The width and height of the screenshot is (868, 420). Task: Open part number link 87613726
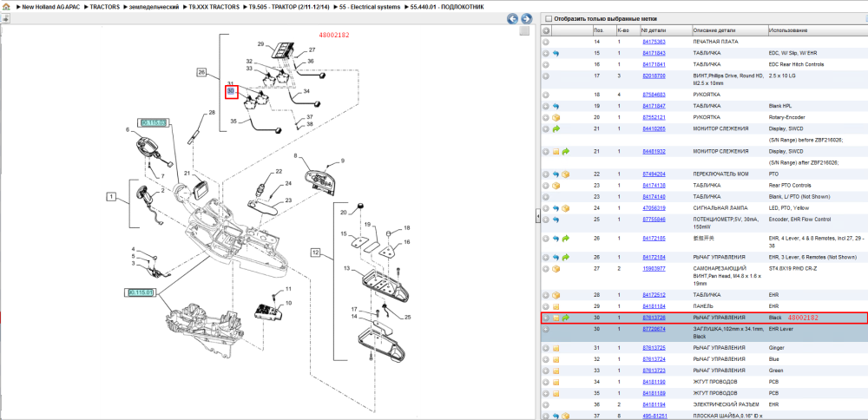tap(654, 318)
